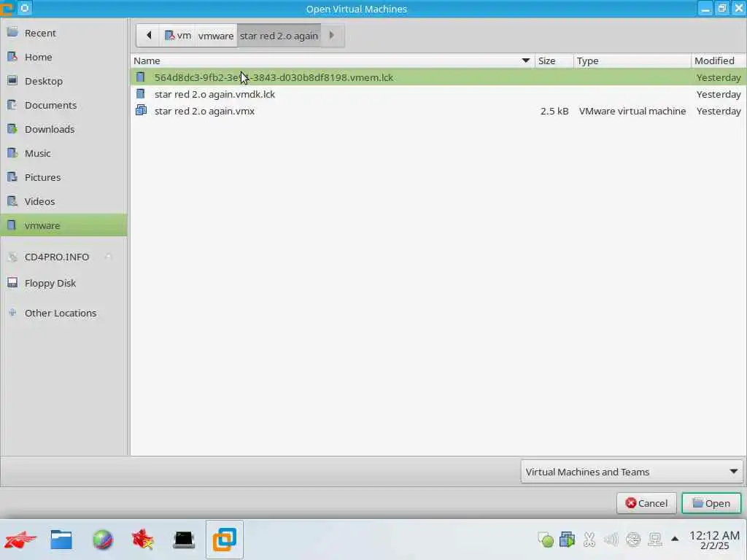Click 'VMware virtual machine' type cell
This screenshot has height=560, width=747.
[632, 111]
